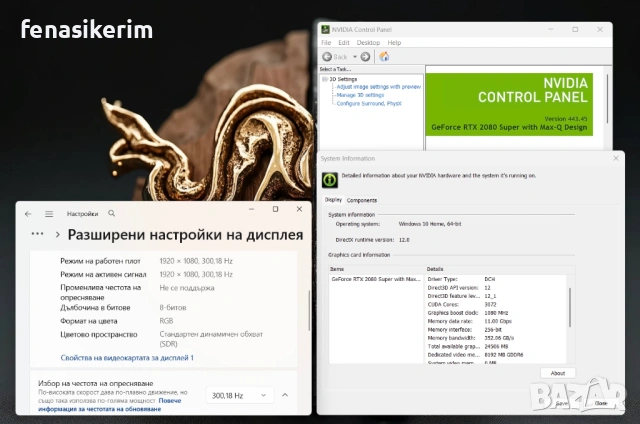Click the RGB color format value
Screen dimensions: 640x424
[x=166, y=321]
